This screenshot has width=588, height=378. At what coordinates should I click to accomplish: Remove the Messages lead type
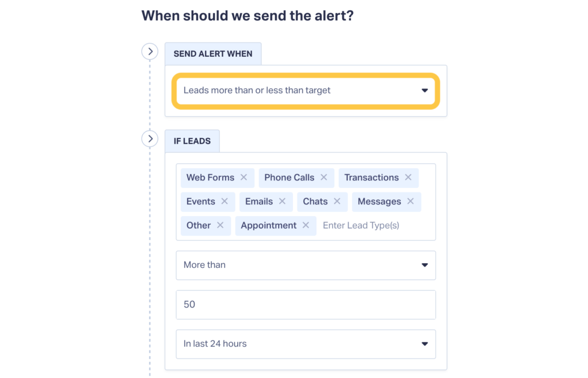(x=410, y=202)
